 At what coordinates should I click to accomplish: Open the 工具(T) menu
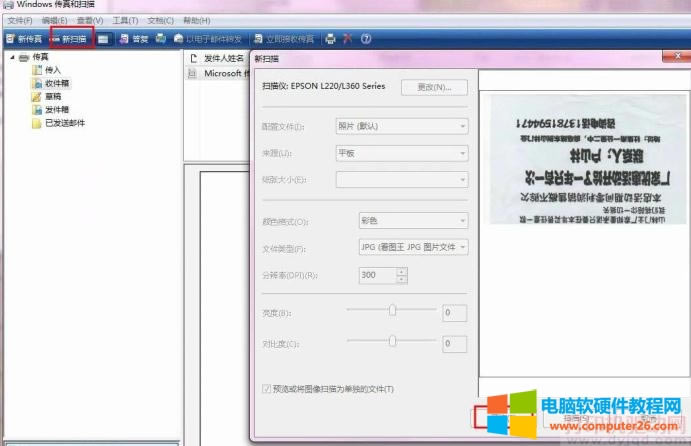[x=125, y=20]
